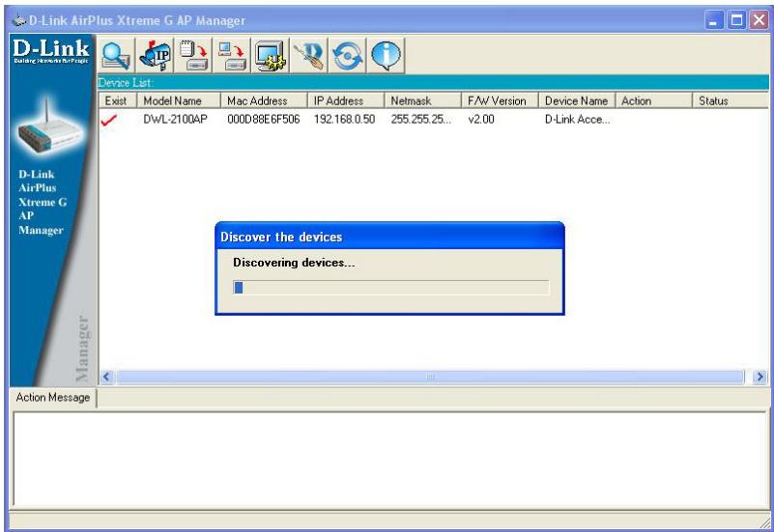The image size is (774, 532).
Task: Click the 255.255.25... netmask cell
Action: click(421, 120)
